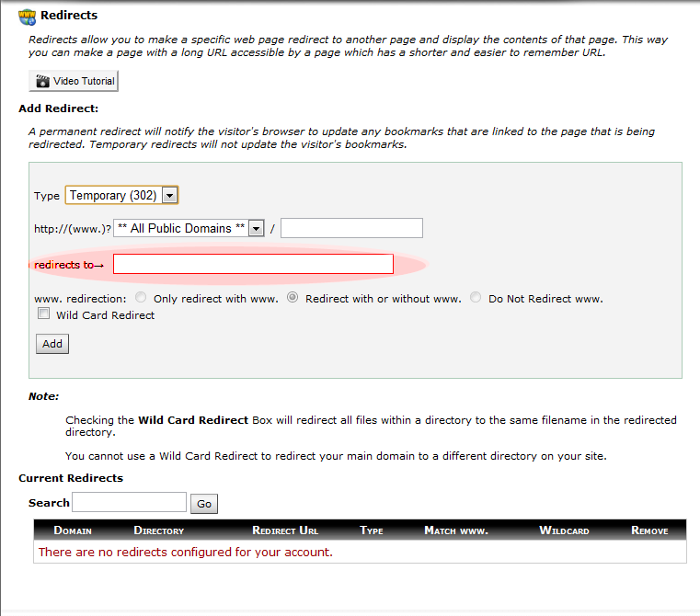Click the Remove column header
700x616 pixels.
[650, 530]
